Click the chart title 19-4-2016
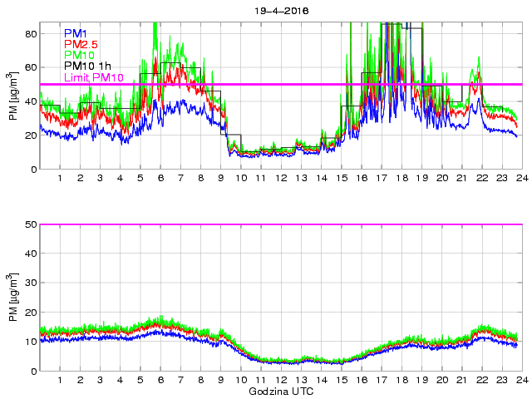 pos(279,12)
